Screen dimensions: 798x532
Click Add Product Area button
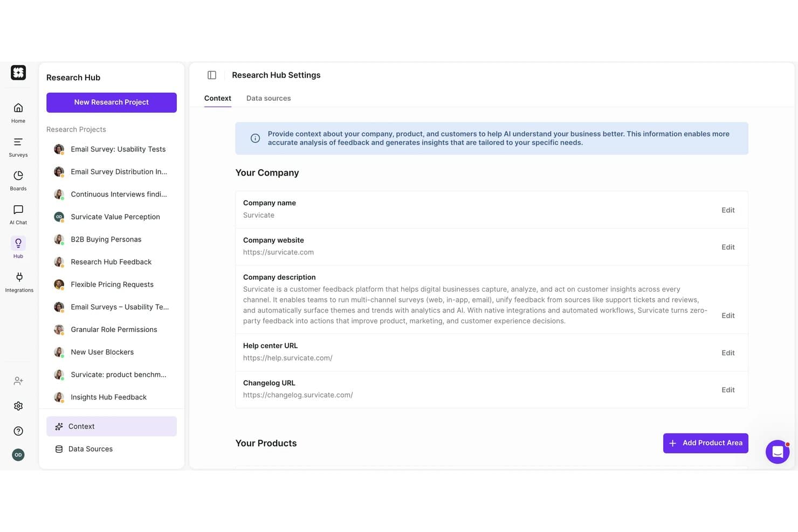pyautogui.click(x=706, y=443)
